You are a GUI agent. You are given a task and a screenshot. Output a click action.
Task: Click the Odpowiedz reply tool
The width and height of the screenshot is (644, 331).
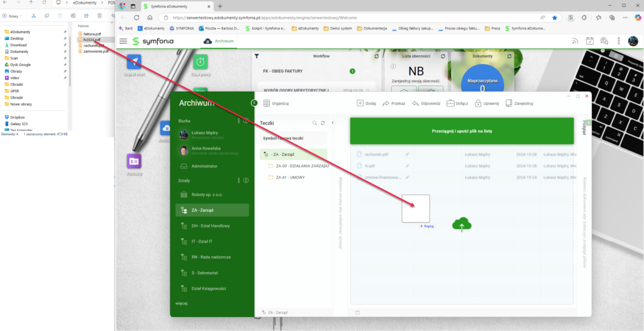click(x=426, y=104)
